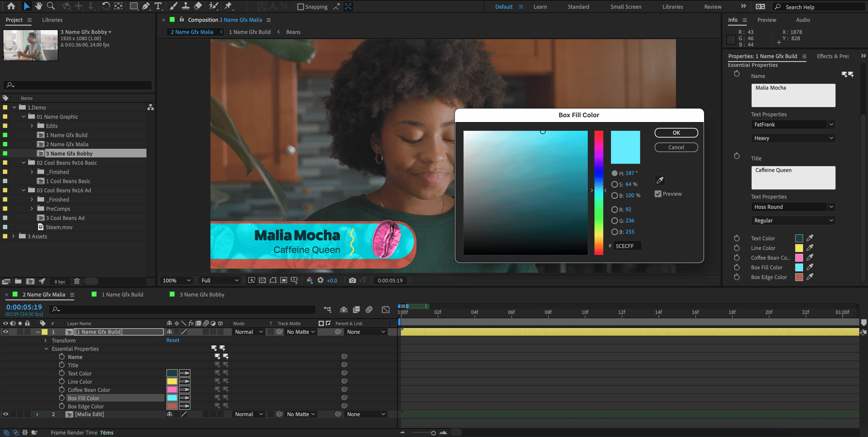The width and height of the screenshot is (868, 437).
Task: Select the Zoom tool
Action: [50, 6]
